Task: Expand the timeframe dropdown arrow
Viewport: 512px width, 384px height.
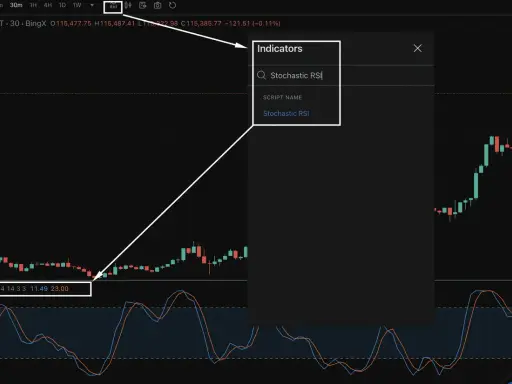Action: (92, 5)
